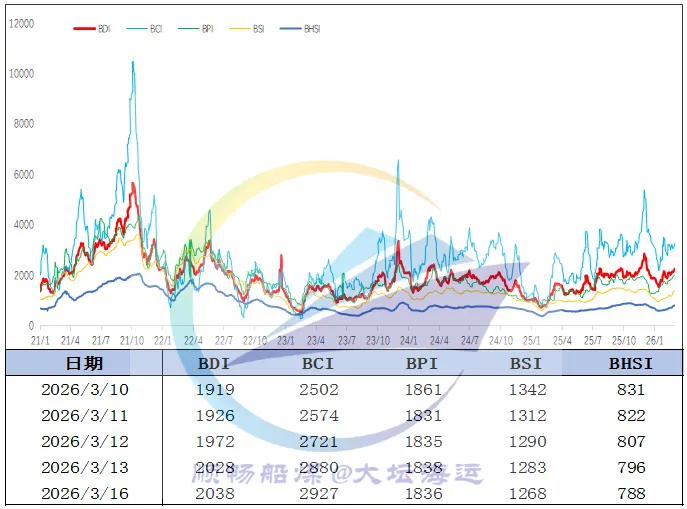The image size is (687, 509).
Task: Click the BPI legend entry
Action: 196,29
